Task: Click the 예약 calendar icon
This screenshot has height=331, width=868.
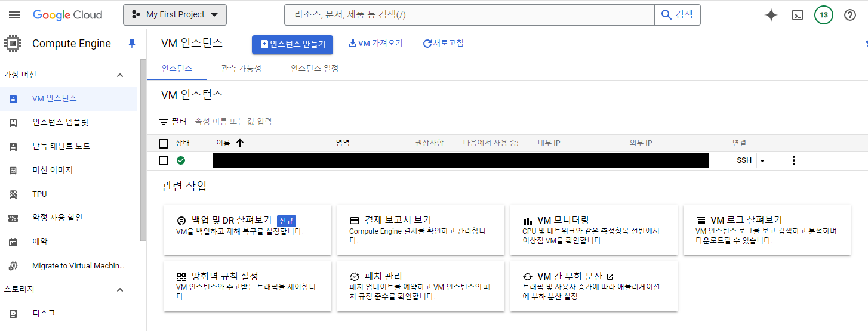Action: [x=13, y=242]
